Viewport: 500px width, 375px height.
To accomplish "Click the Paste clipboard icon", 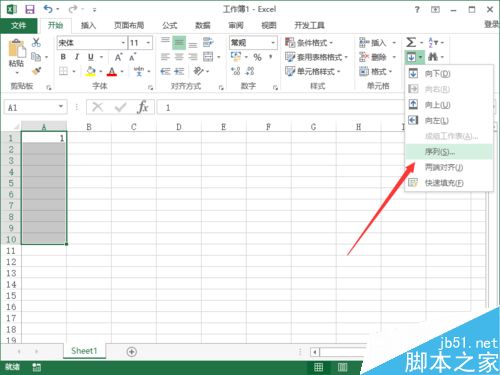I will tap(16, 49).
